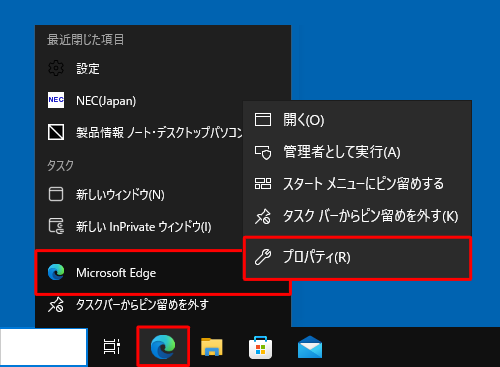The height and width of the screenshot is (367, 500).
Task: Click the Task View taskbar button
Action: click(x=112, y=347)
